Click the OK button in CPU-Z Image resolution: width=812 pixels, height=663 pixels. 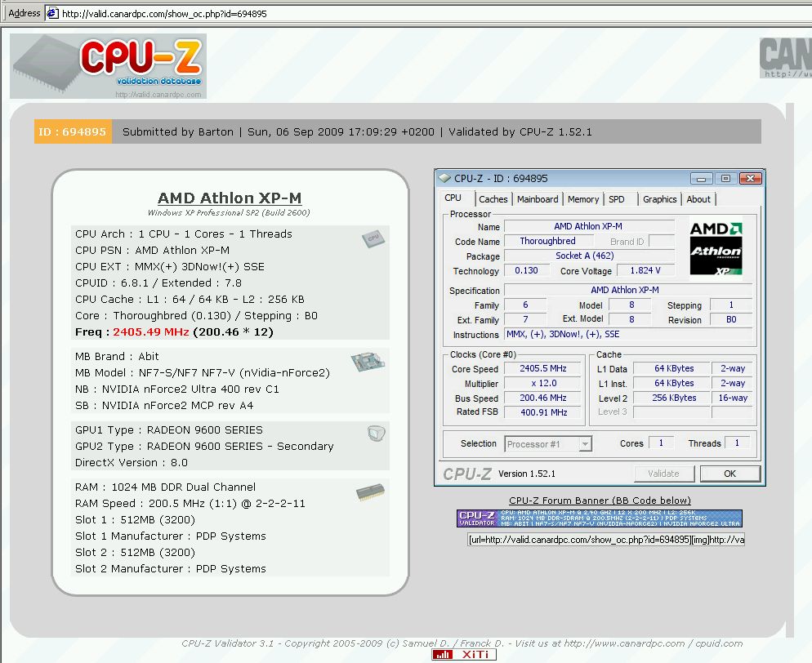click(x=730, y=474)
